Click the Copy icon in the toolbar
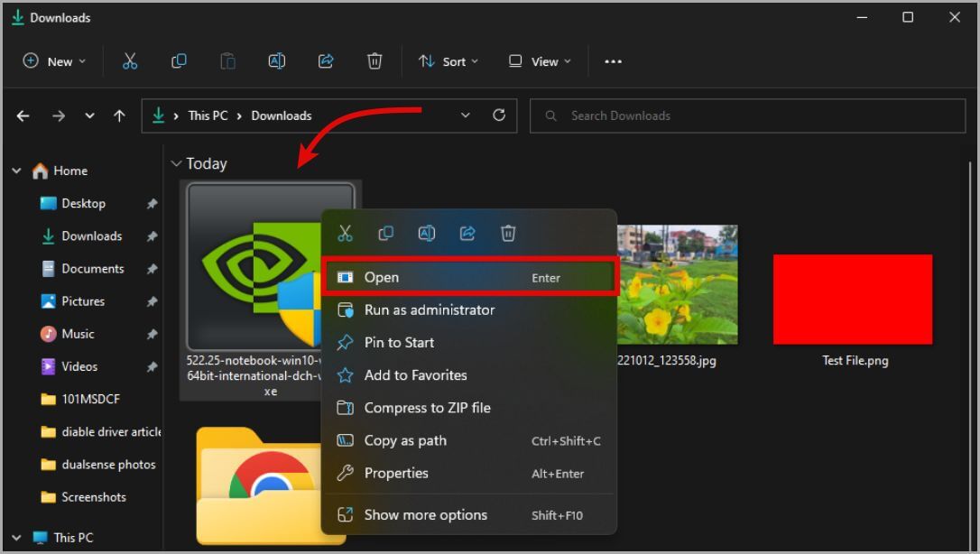Viewport: 980px width, 554px height. 179,61
